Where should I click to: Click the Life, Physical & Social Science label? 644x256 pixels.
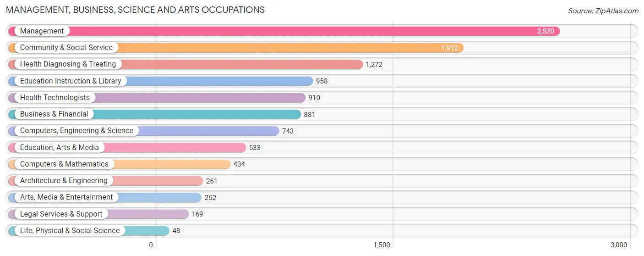70,230
